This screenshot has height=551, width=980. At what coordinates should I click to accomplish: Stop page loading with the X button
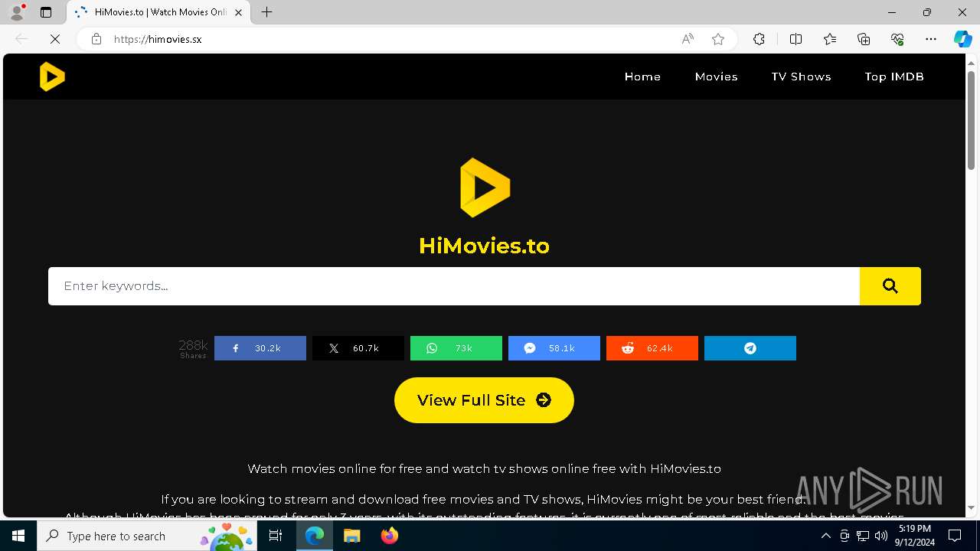tap(55, 39)
